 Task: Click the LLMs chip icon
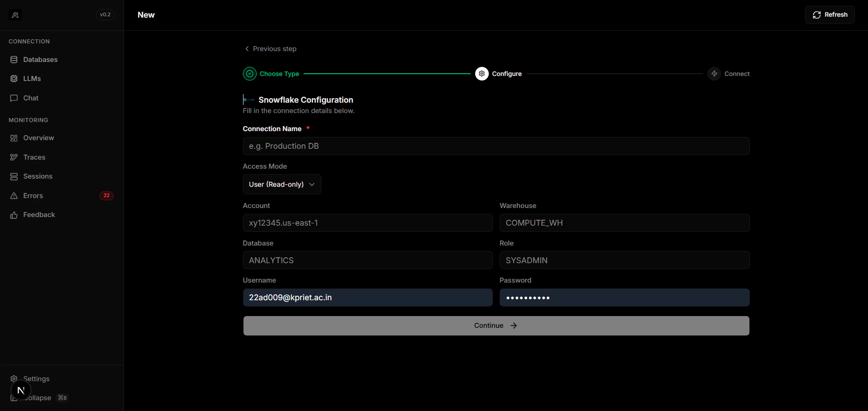click(14, 79)
